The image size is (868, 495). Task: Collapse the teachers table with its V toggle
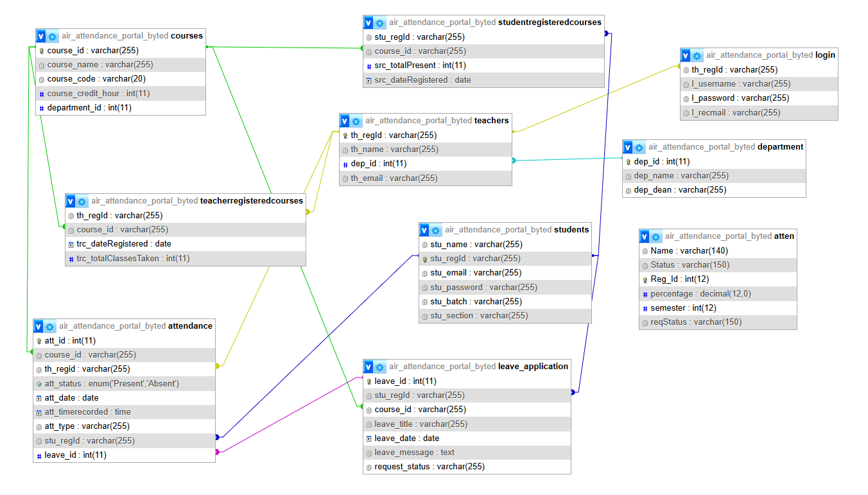pyautogui.click(x=345, y=121)
